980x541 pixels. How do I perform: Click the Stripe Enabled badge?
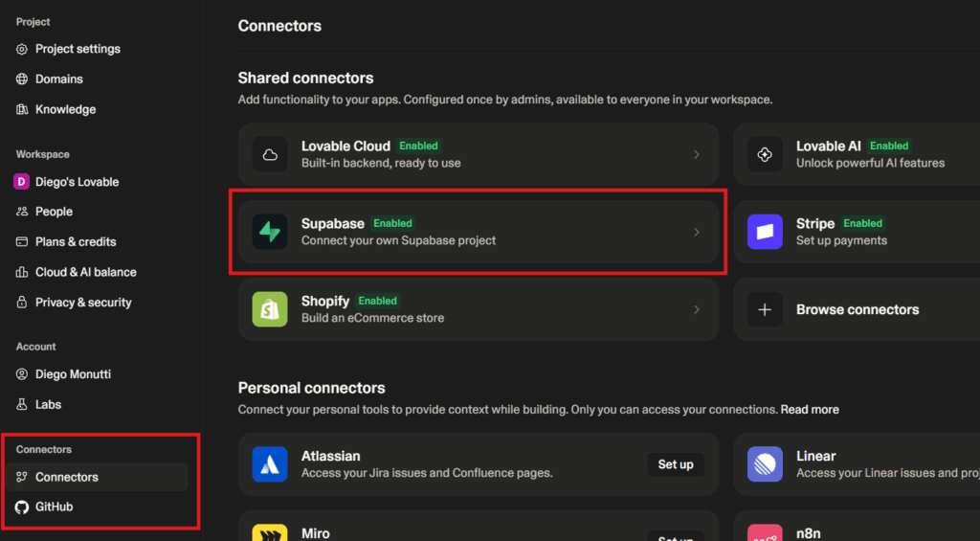863,223
